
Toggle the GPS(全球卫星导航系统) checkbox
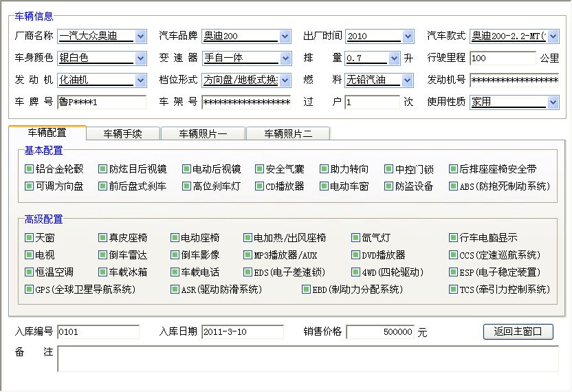29,290
